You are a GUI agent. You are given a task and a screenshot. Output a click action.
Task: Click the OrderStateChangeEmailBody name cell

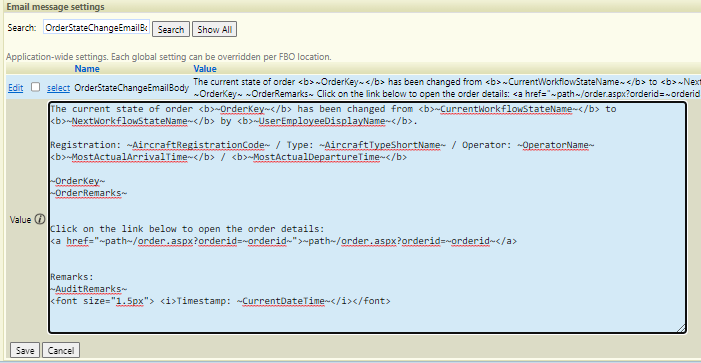click(131, 88)
